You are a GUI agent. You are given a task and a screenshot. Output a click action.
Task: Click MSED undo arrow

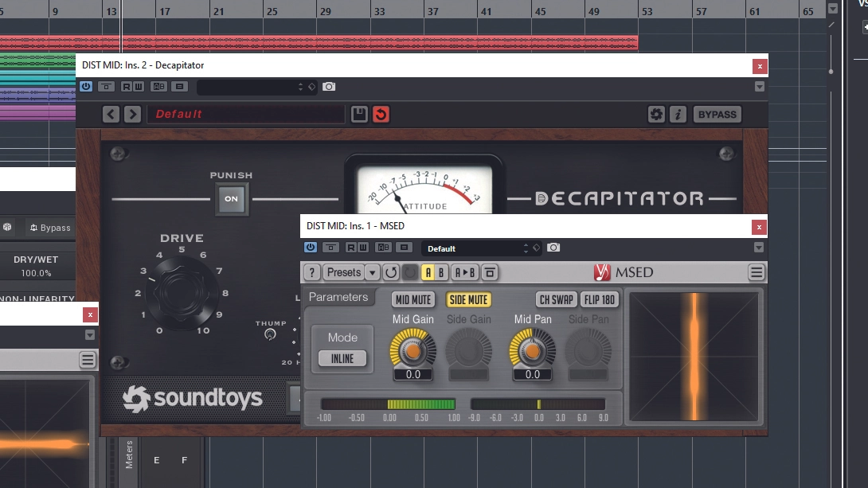(391, 272)
